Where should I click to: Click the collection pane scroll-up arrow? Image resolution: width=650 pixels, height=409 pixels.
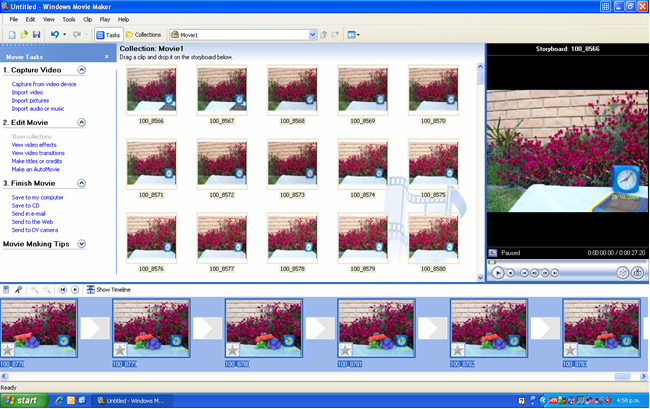coord(480,66)
